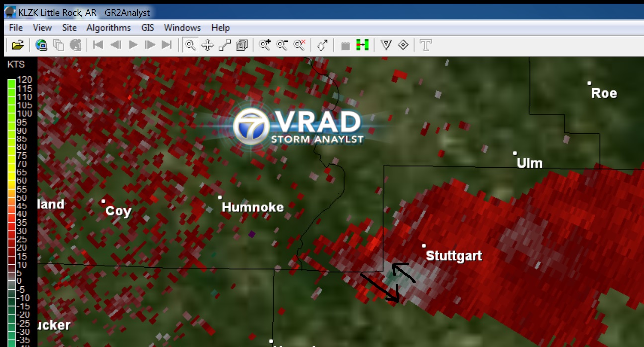Click the Ulm city label
The height and width of the screenshot is (347, 644).
click(x=530, y=163)
